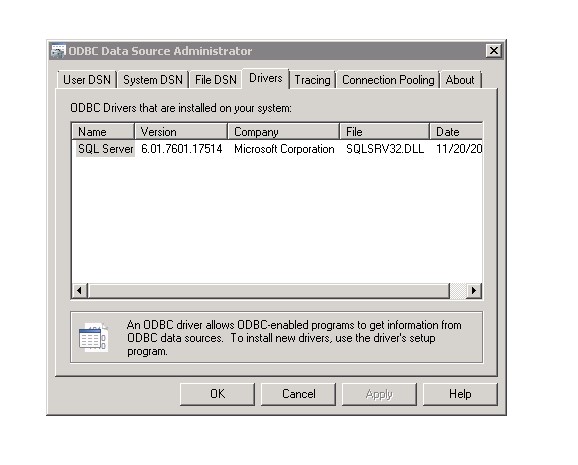Open Help for ODBC Administrator

[x=460, y=394]
